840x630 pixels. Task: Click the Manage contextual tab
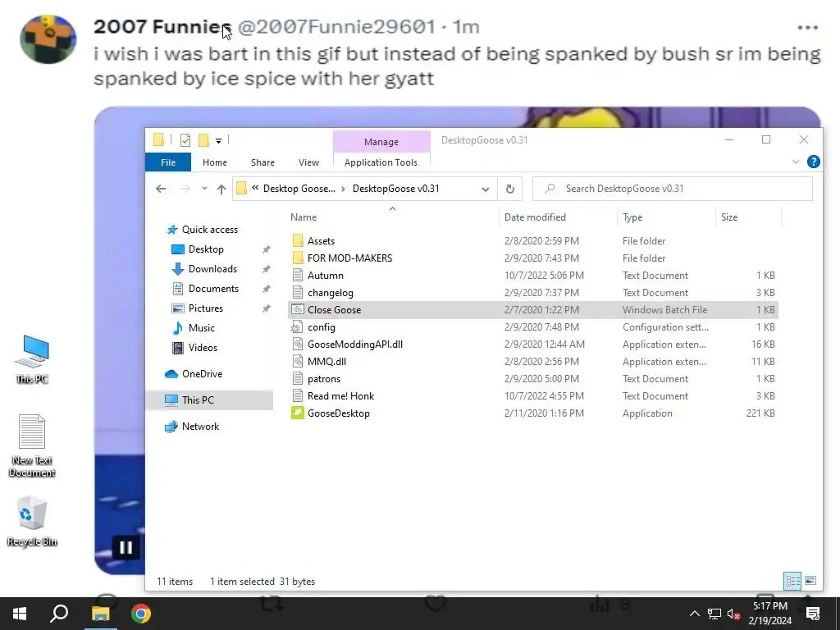(381, 141)
